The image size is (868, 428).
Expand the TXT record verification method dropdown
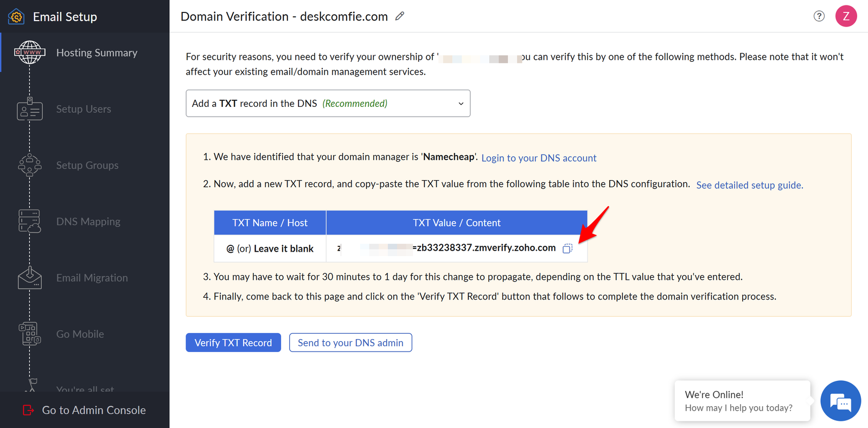click(328, 104)
